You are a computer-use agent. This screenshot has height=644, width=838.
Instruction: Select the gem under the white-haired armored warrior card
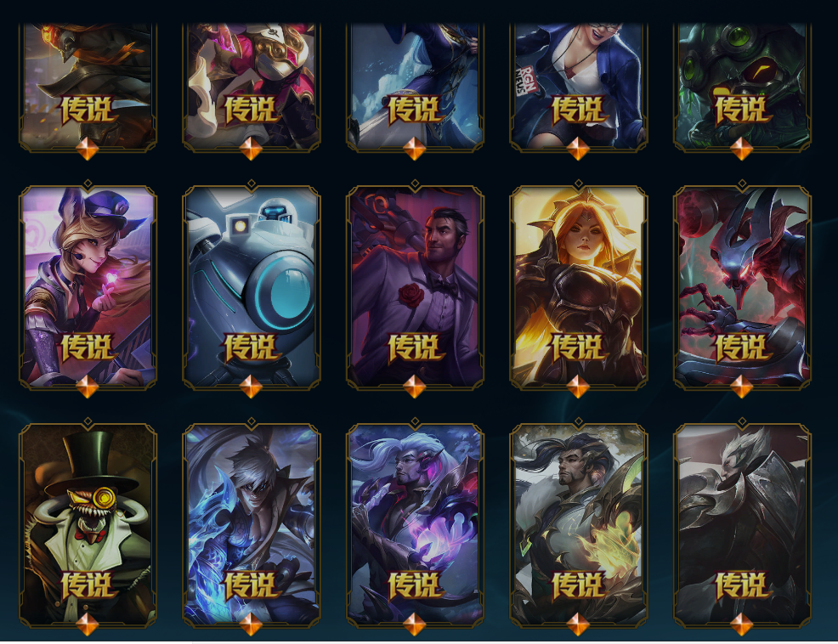(741, 624)
